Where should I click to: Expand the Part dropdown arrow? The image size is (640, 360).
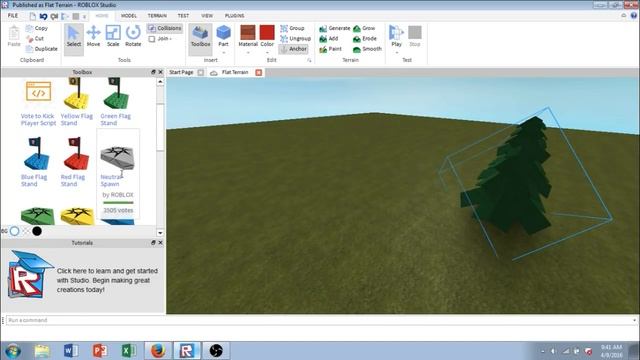(x=223, y=53)
